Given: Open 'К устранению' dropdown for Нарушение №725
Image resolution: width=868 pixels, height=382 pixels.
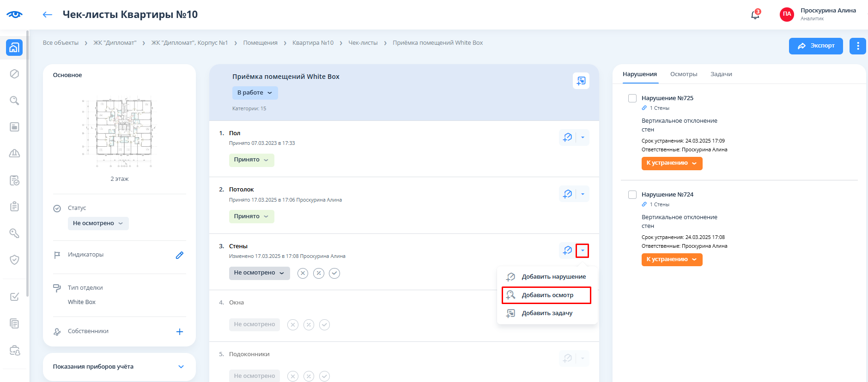Looking at the screenshot, I should click(x=672, y=163).
